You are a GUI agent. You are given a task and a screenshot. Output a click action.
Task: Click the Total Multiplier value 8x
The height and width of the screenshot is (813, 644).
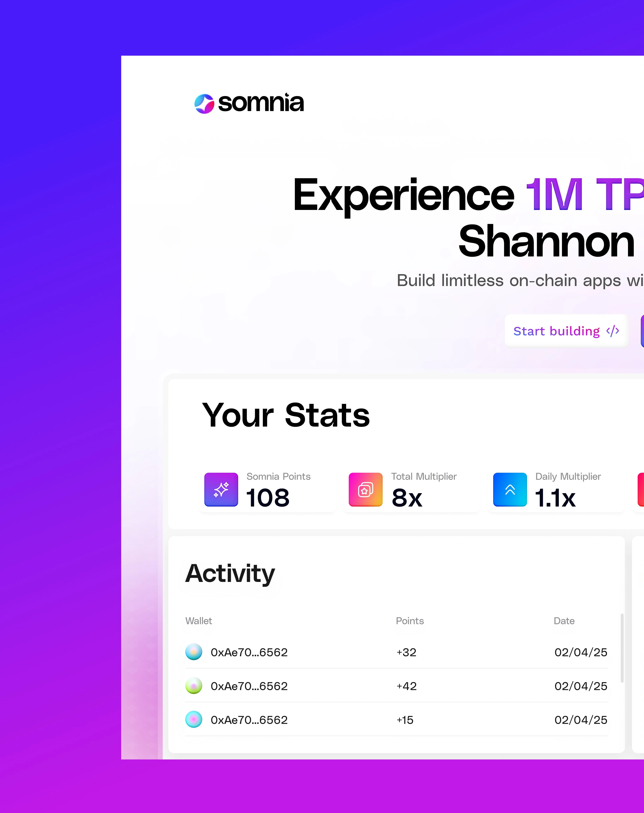click(407, 498)
